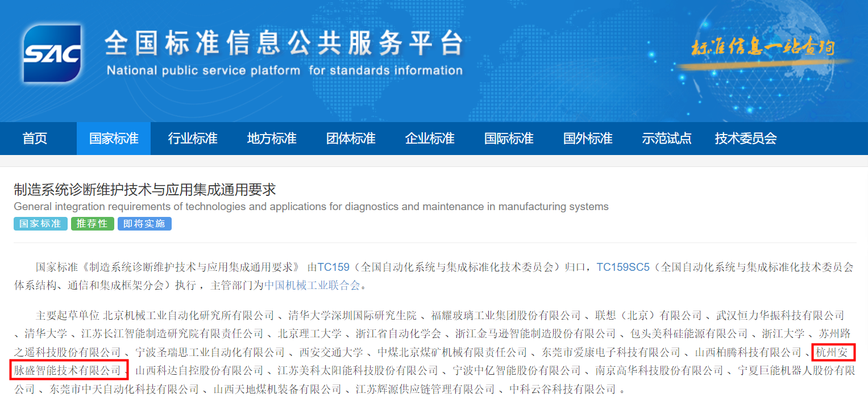Click 山西柏腾科技有限公司 text
This screenshot has height=406, width=868.
[748, 353]
